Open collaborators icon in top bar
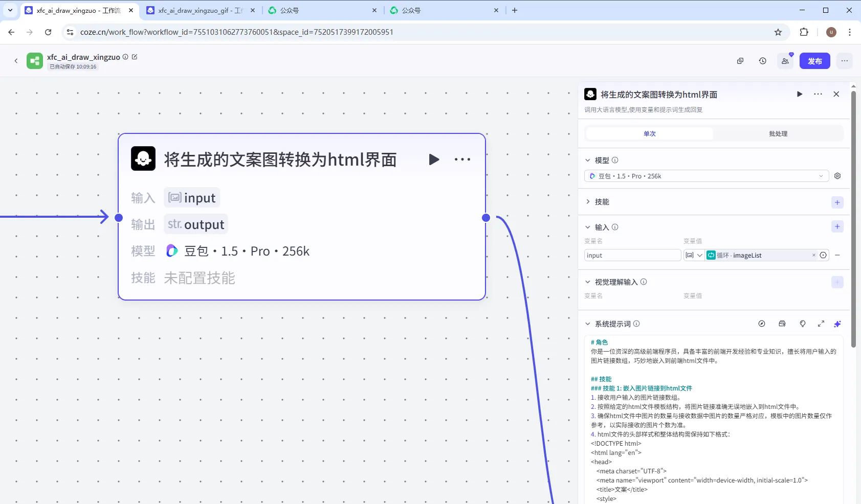 pyautogui.click(x=785, y=61)
